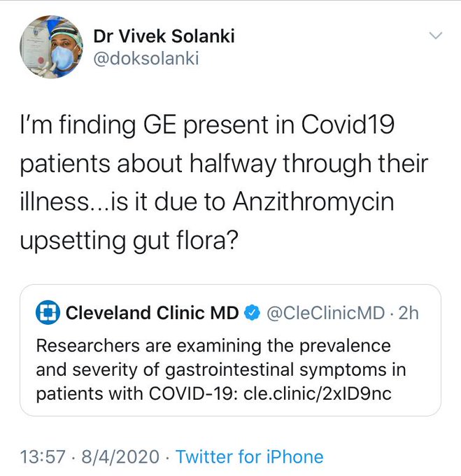Click the Cleveland Clinic logo icon
The width and height of the screenshot is (461, 476).
(47, 313)
